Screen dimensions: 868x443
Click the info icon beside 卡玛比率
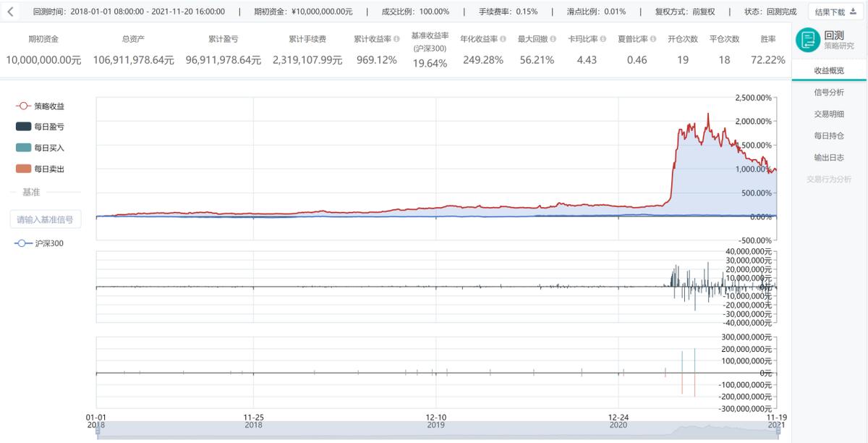[602, 38]
